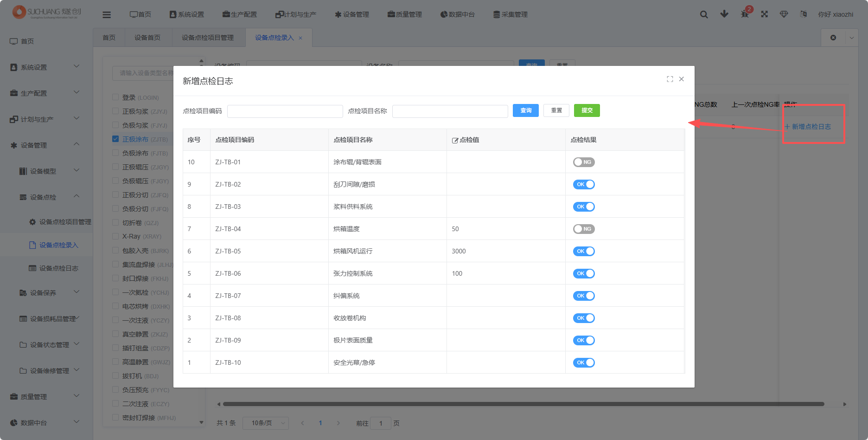868x440 pixels.
Task: Click the SUCHUANG logo
Action: tap(47, 13)
